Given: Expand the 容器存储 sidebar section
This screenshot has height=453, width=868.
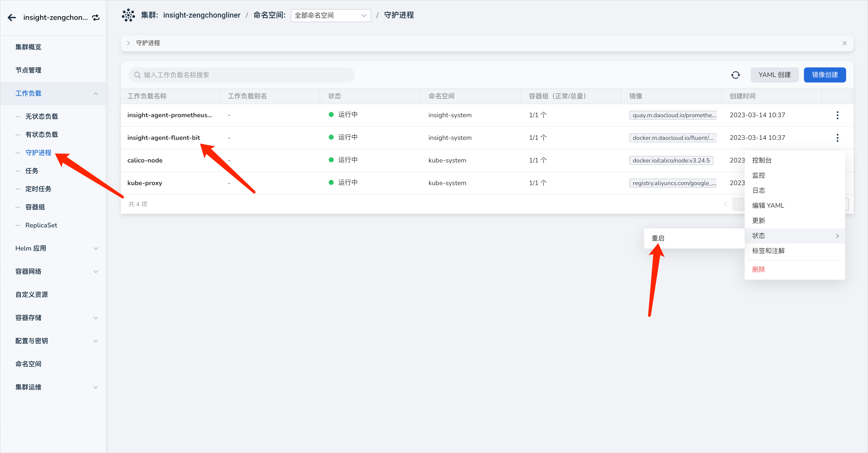Looking at the screenshot, I should (96, 318).
